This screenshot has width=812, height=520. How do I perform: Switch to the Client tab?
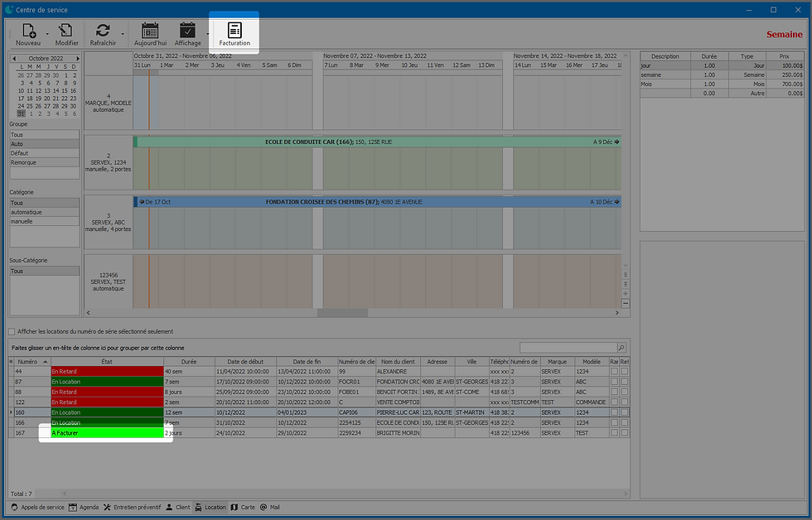tap(178, 507)
